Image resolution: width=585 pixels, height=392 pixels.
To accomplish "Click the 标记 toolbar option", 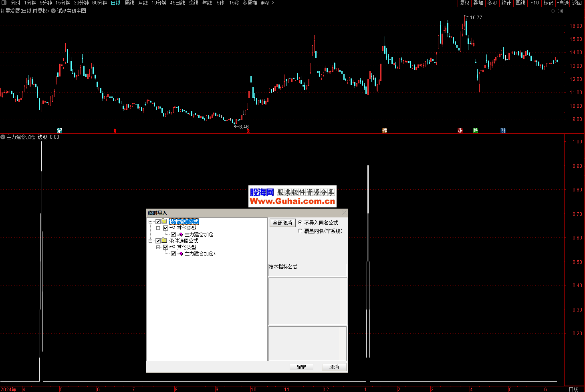I will click(548, 3).
